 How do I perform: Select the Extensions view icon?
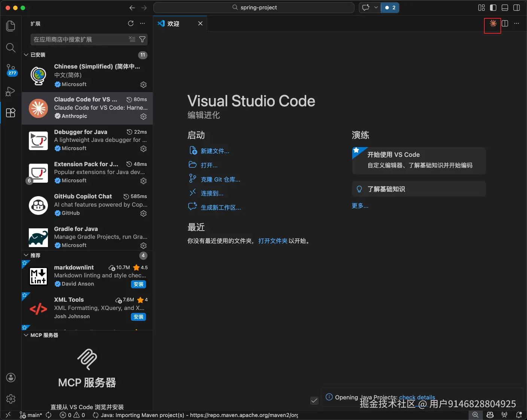[x=11, y=113]
